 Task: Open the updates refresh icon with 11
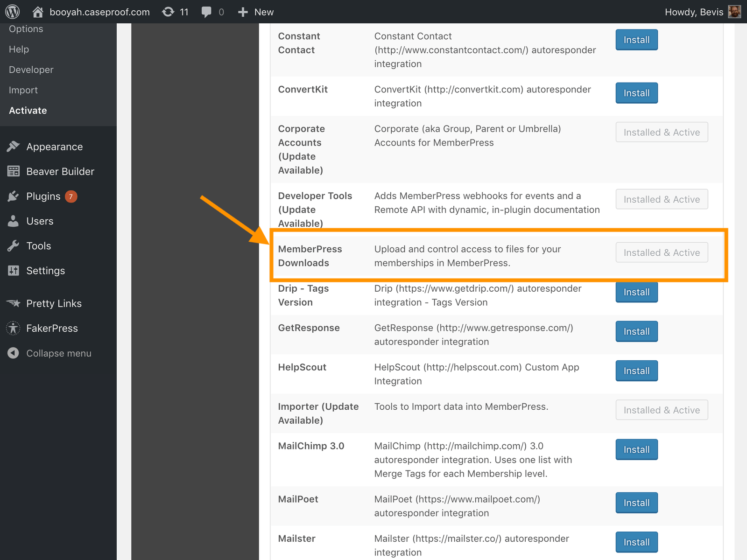coord(168,12)
